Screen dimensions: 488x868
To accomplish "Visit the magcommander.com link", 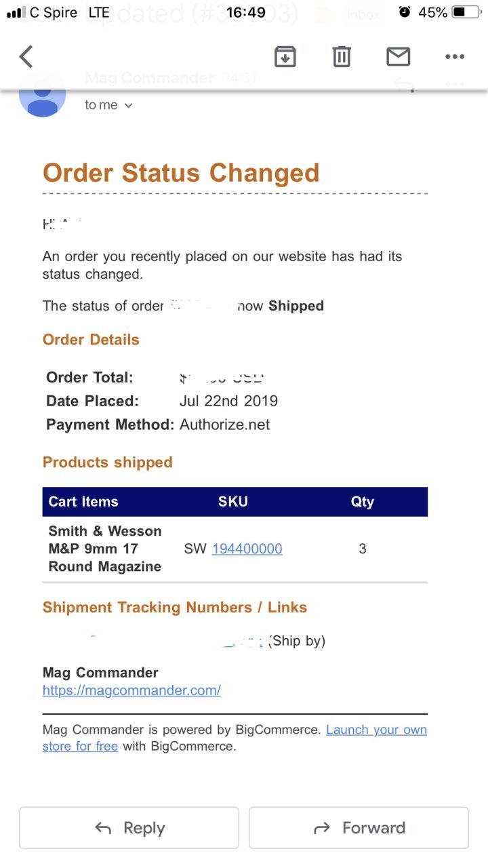I will point(131,690).
